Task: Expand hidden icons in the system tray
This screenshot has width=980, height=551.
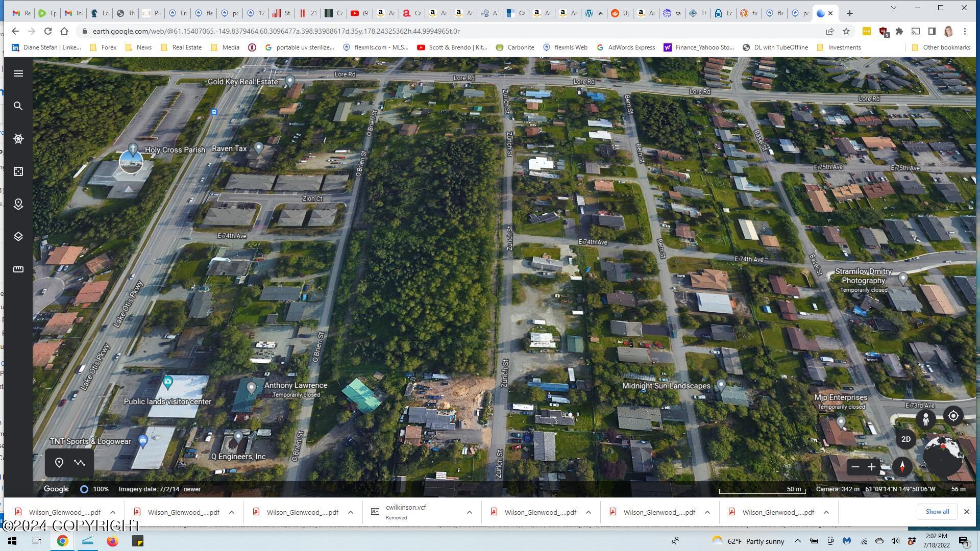Action: pos(798,541)
